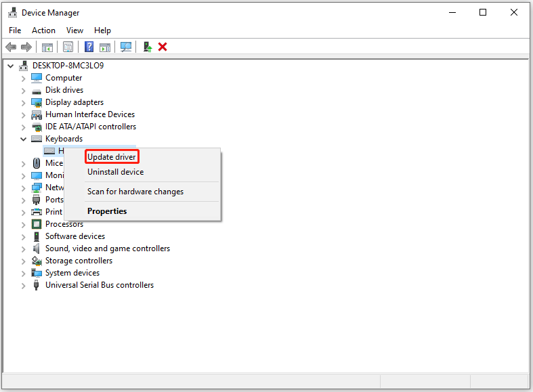Click the blue Help question mark icon
Image resolution: width=533 pixels, height=392 pixels.
(x=89, y=47)
